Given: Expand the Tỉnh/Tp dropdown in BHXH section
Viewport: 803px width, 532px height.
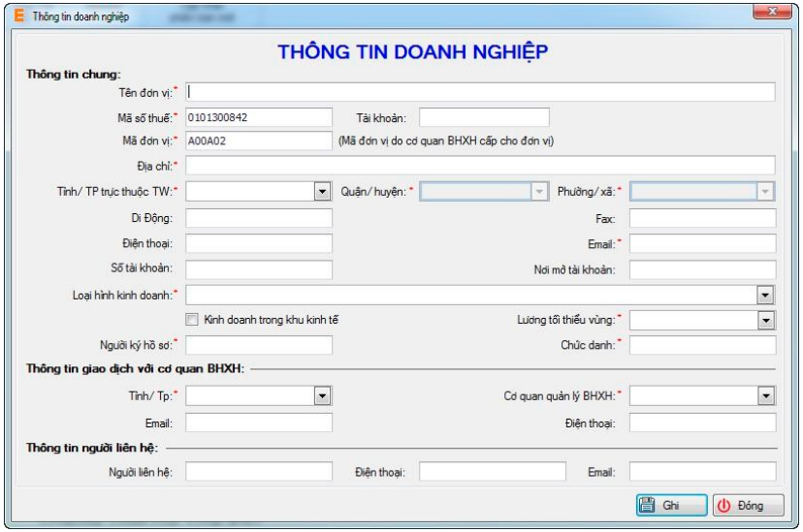Looking at the screenshot, I should coord(323,395).
